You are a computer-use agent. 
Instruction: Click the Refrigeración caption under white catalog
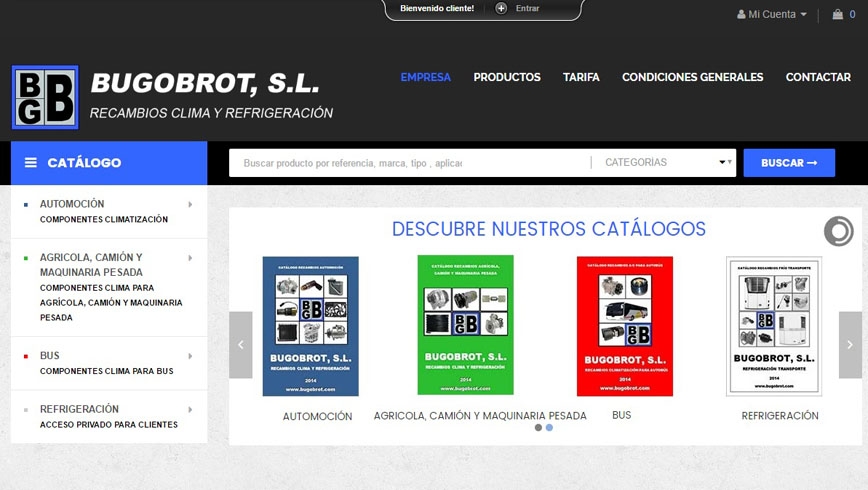coord(780,416)
